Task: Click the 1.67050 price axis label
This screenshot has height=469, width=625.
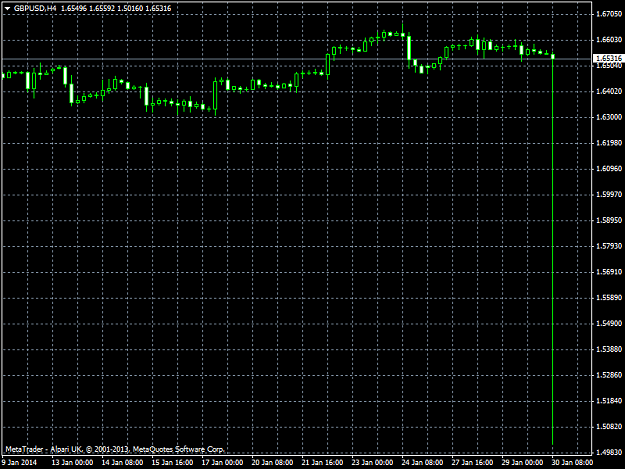Action: click(x=609, y=14)
